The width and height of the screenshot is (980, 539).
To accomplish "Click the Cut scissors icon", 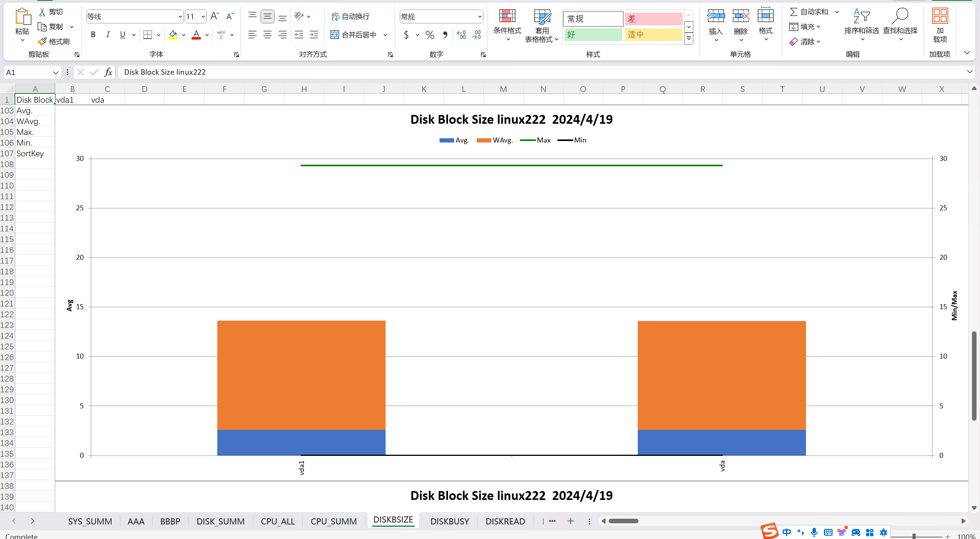I will pos(42,12).
